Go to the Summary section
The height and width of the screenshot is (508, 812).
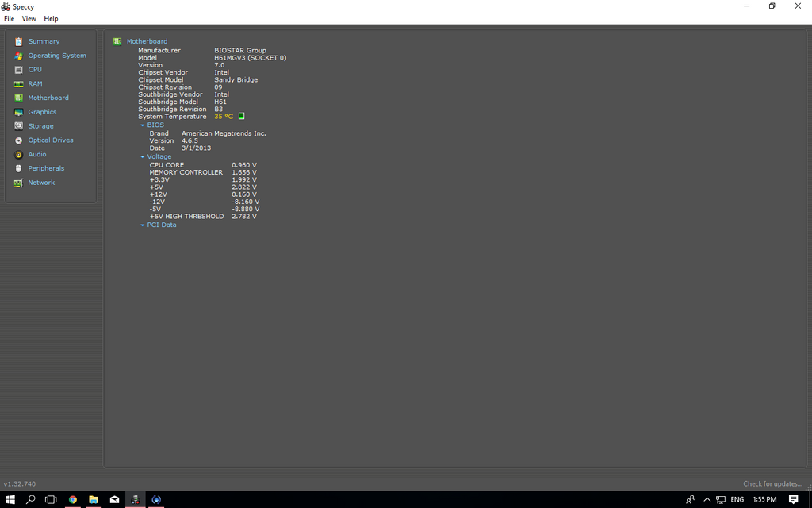tap(44, 41)
